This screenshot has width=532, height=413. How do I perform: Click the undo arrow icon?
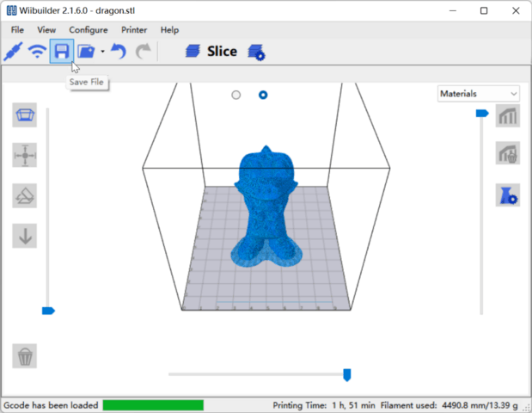coord(119,52)
